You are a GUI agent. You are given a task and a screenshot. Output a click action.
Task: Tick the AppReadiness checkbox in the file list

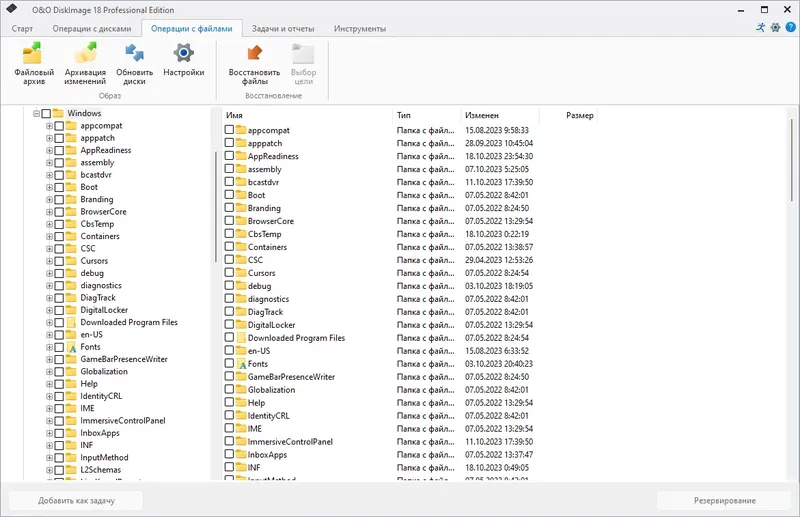coord(230,156)
